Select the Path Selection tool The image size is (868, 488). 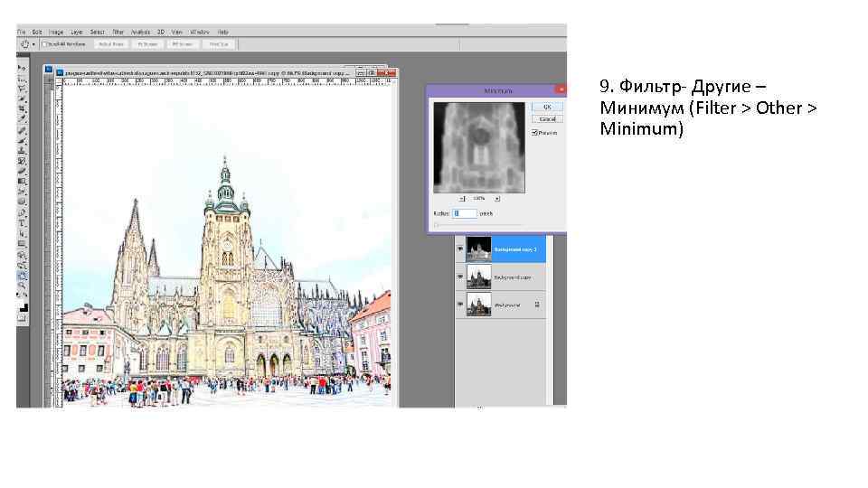[22, 233]
